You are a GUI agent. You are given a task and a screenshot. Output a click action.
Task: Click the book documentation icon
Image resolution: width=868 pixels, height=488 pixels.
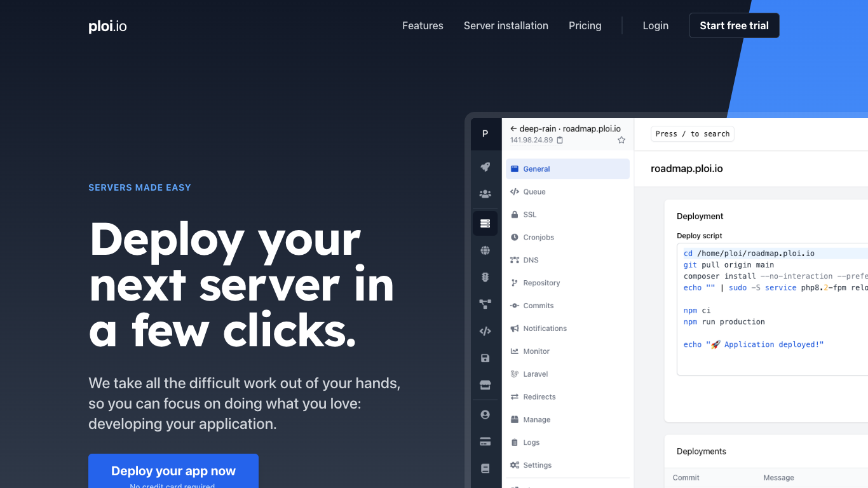point(485,468)
